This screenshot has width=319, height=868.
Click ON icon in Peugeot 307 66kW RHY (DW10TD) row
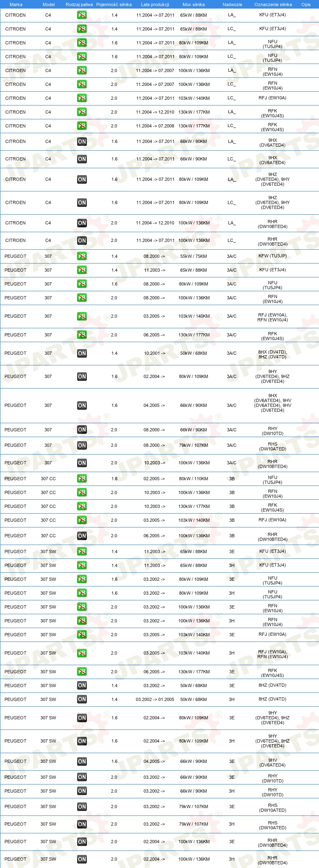tap(82, 430)
